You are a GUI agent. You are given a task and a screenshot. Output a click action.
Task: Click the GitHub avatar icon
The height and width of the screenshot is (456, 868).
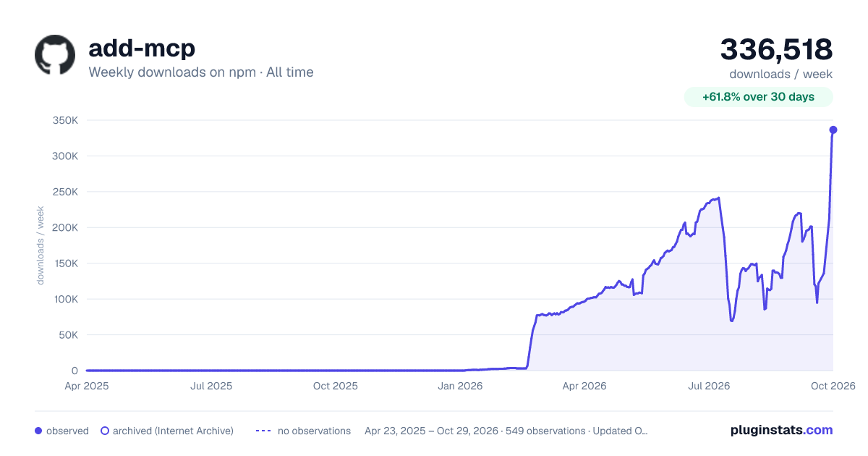pos(55,55)
